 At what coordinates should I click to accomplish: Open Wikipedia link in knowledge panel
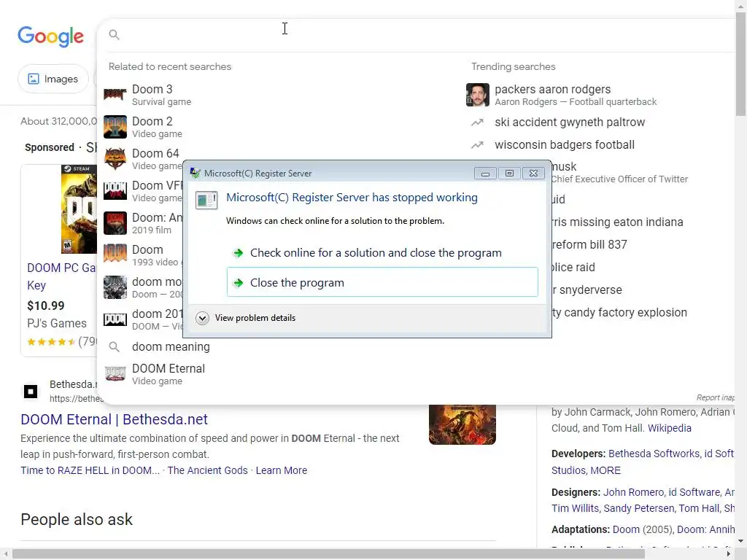pyautogui.click(x=670, y=428)
